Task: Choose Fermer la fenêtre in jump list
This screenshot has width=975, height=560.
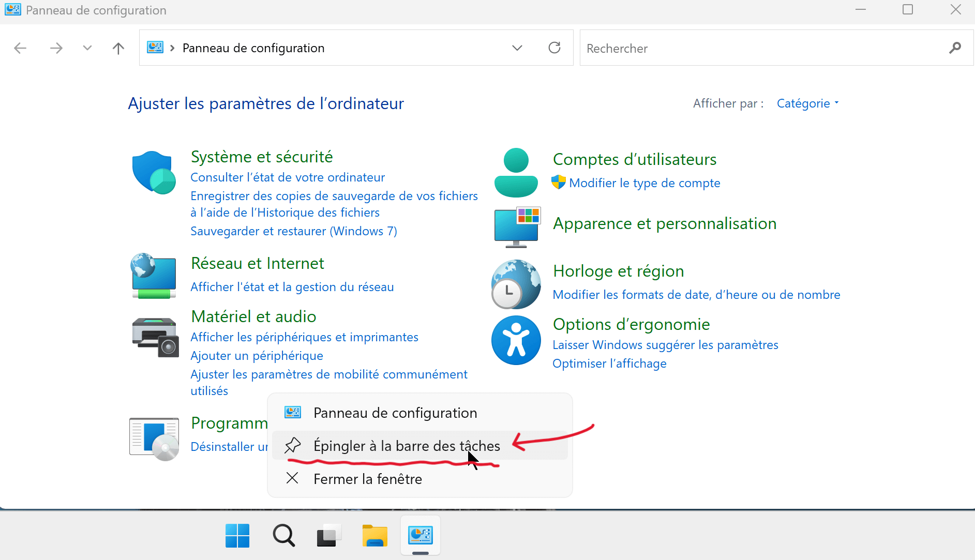Action: (x=419, y=479)
